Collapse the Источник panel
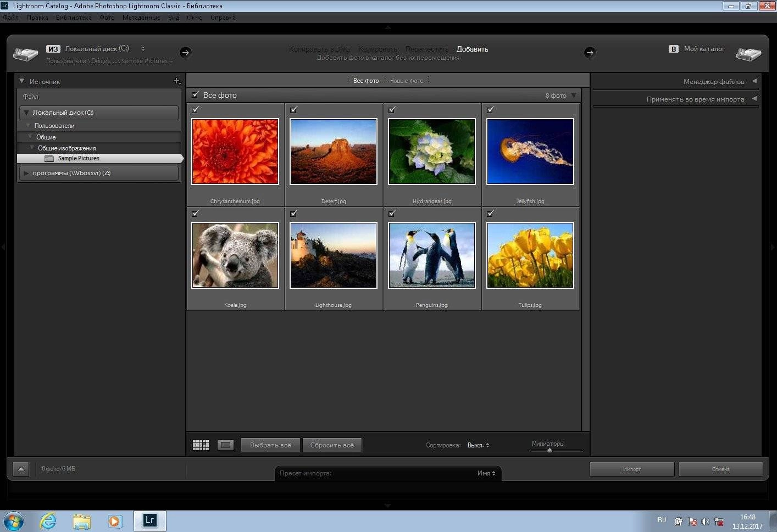The height and width of the screenshot is (532, 777). pyautogui.click(x=22, y=81)
